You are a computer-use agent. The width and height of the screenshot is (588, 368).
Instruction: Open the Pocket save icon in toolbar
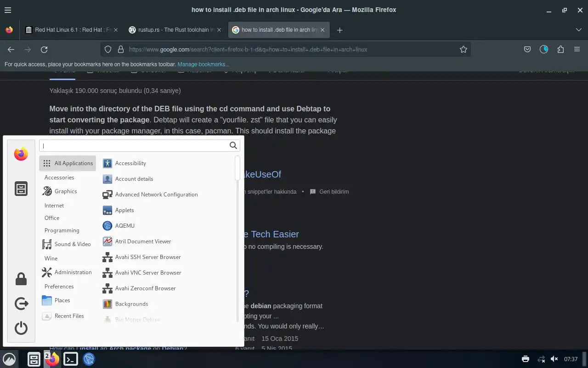pos(527,49)
